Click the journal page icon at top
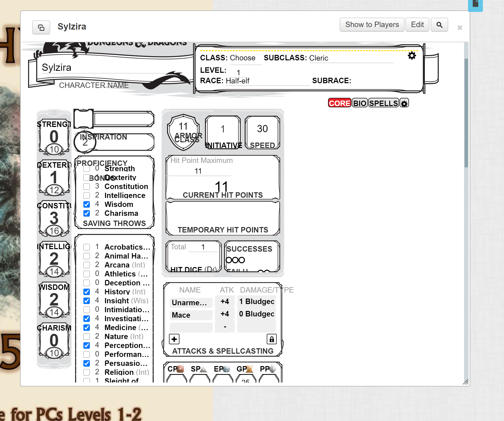The image size is (504, 421). (x=475, y=4)
